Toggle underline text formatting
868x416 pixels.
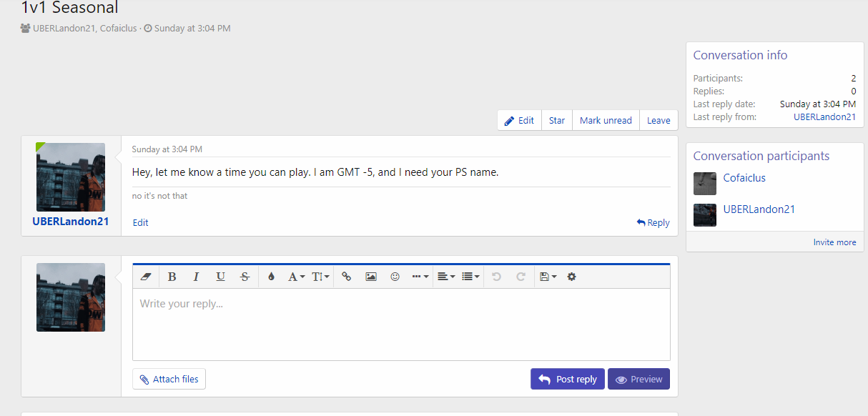[x=220, y=277]
